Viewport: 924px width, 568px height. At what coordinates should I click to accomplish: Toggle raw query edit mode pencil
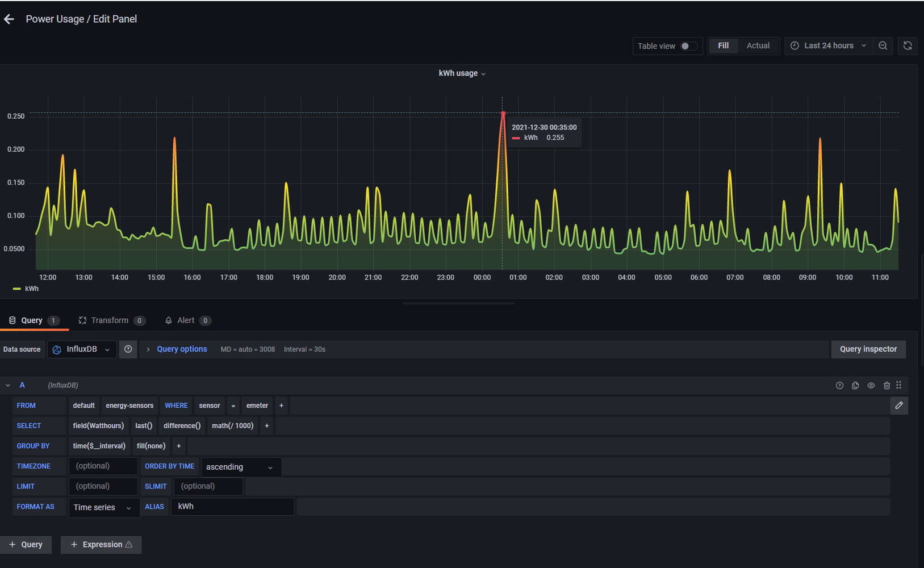coord(899,406)
